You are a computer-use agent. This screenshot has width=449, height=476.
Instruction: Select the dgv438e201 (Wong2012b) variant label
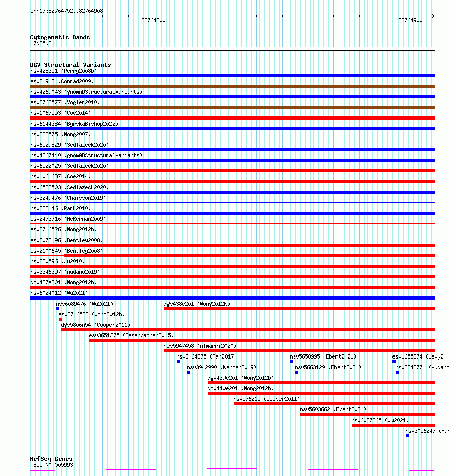tap(197, 304)
